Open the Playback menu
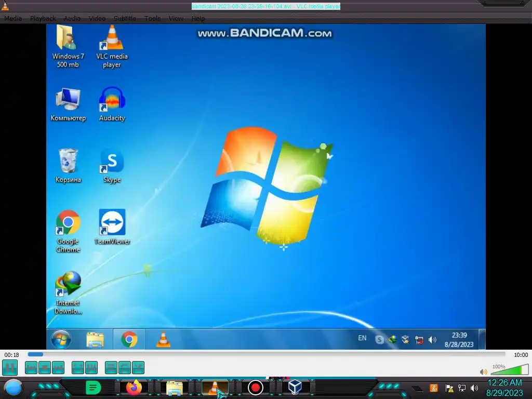532x399 pixels. (x=43, y=18)
